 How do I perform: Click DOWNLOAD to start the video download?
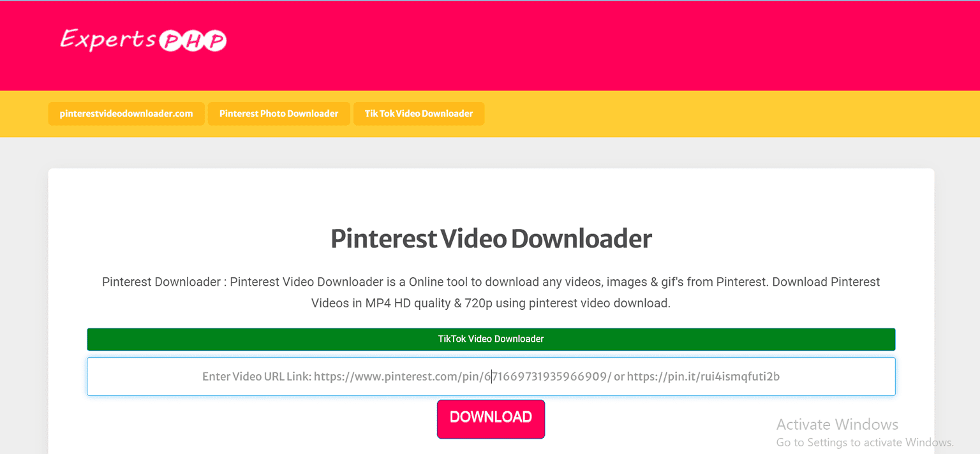(x=491, y=418)
